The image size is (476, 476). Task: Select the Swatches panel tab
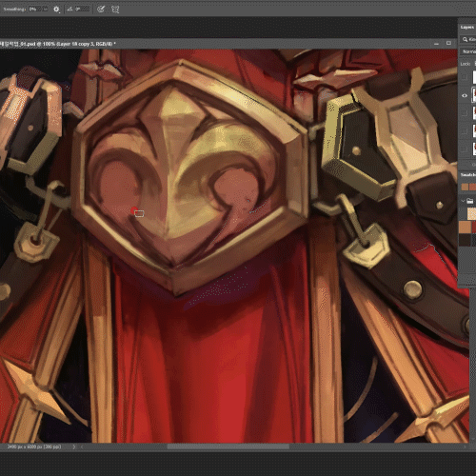click(x=468, y=175)
